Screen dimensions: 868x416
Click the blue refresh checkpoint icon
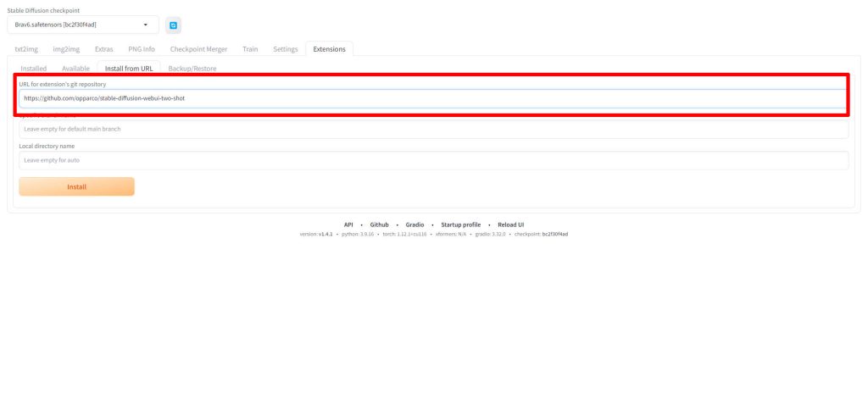(173, 25)
